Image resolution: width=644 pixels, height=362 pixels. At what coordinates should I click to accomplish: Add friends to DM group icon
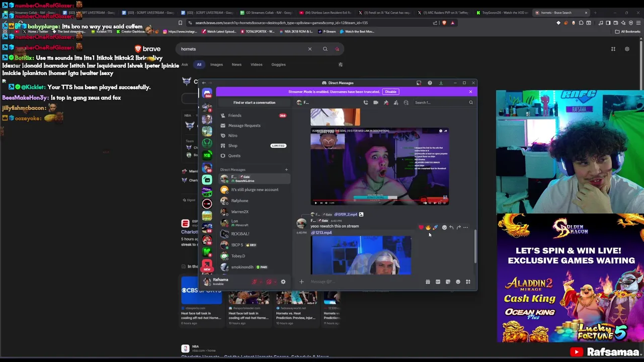tap(396, 103)
